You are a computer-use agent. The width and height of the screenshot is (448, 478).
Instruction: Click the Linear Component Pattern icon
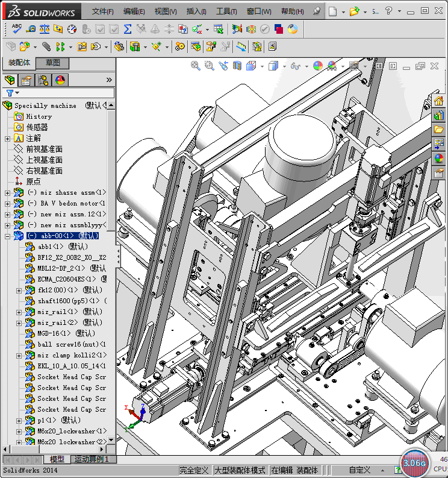[x=60, y=46]
